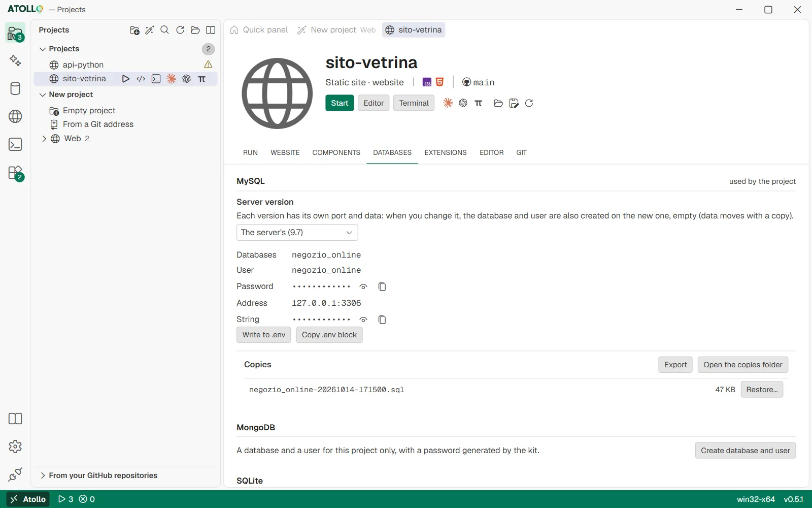
Task: Click the Terminal button
Action: pyautogui.click(x=414, y=103)
